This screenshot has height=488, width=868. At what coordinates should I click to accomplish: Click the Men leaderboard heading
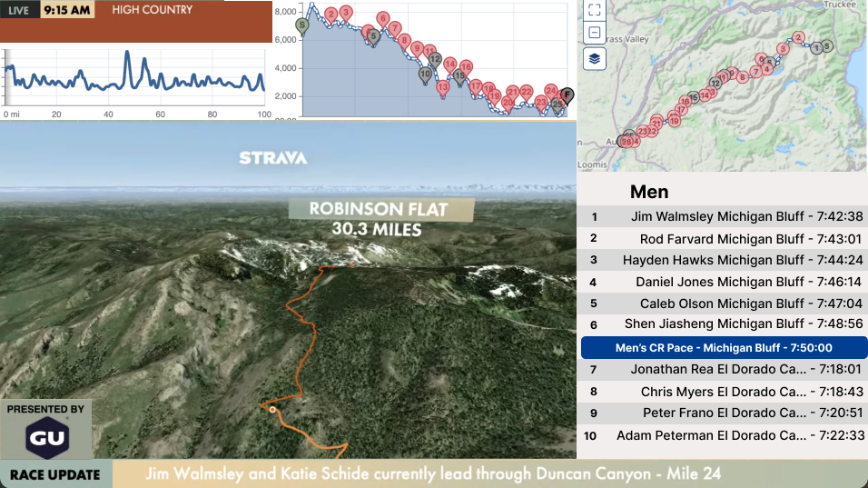coord(649,192)
